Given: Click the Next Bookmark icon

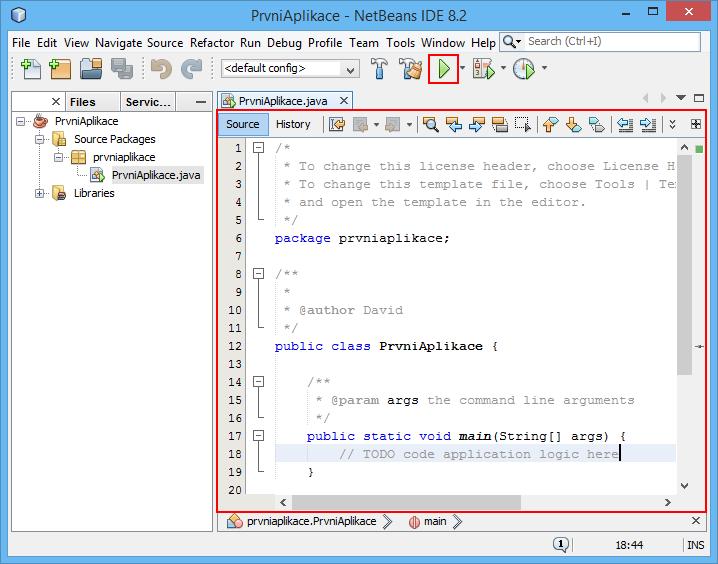Looking at the screenshot, I should tap(573, 124).
